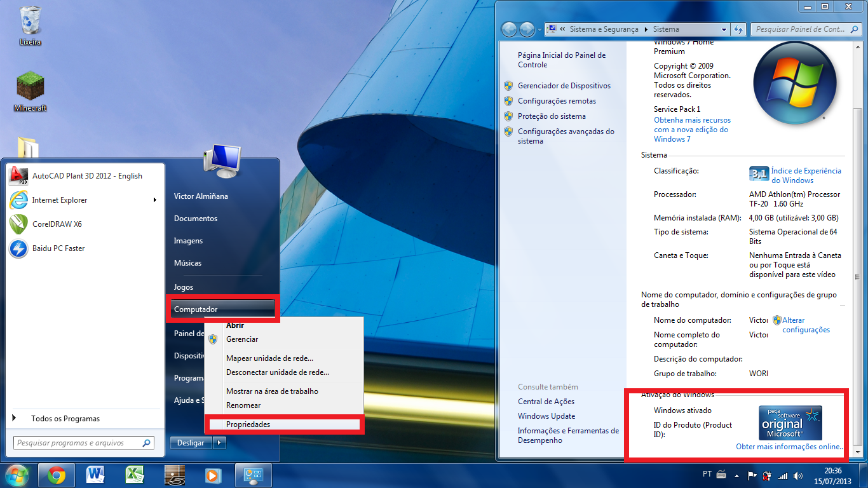Select Mostrar na área de trabalho
The image size is (868, 488).
pyautogui.click(x=283, y=391)
